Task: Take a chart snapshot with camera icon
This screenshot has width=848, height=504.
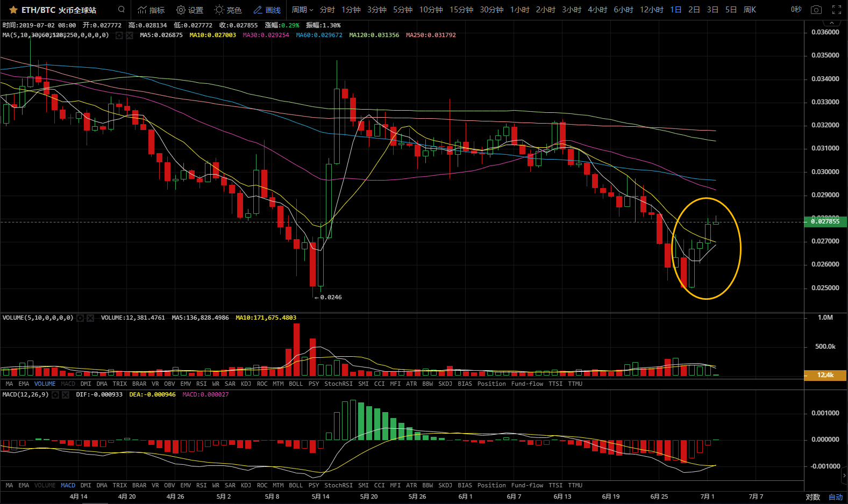Action: click(x=816, y=10)
